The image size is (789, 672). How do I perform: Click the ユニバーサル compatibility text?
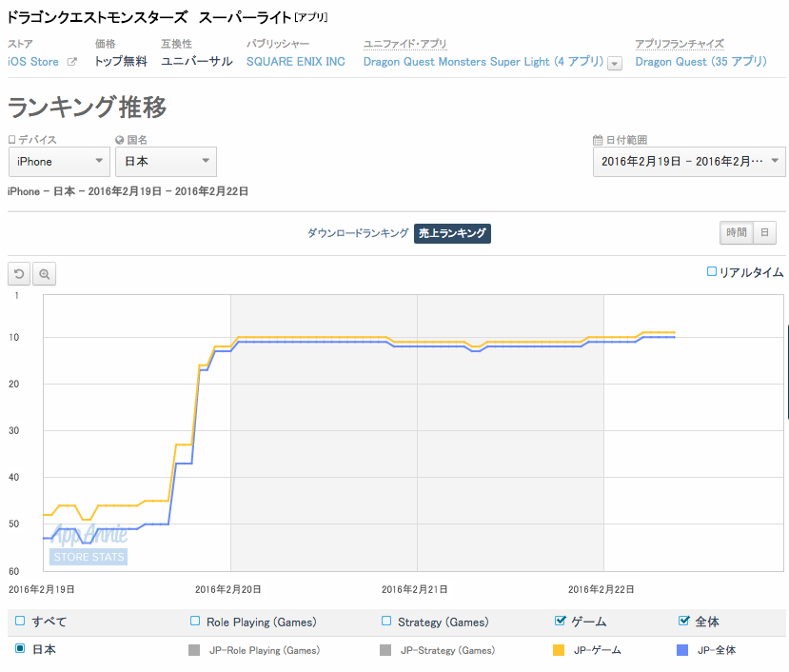197,62
